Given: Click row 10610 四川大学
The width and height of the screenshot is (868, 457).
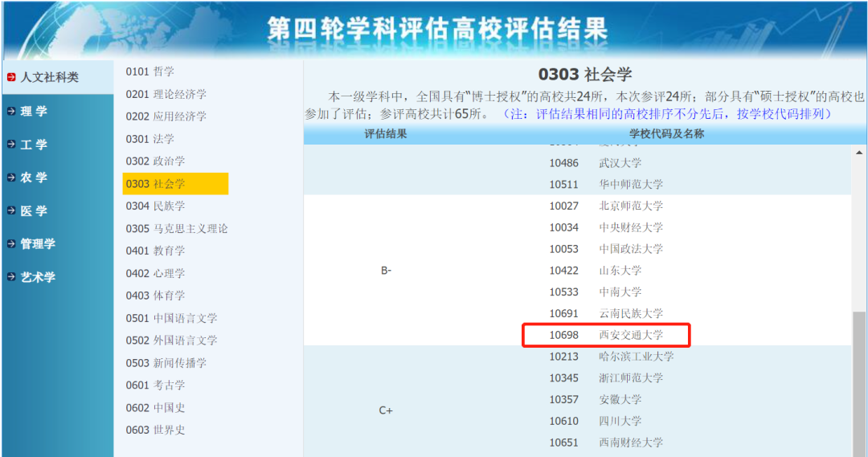Looking at the screenshot, I should pyautogui.click(x=595, y=421).
